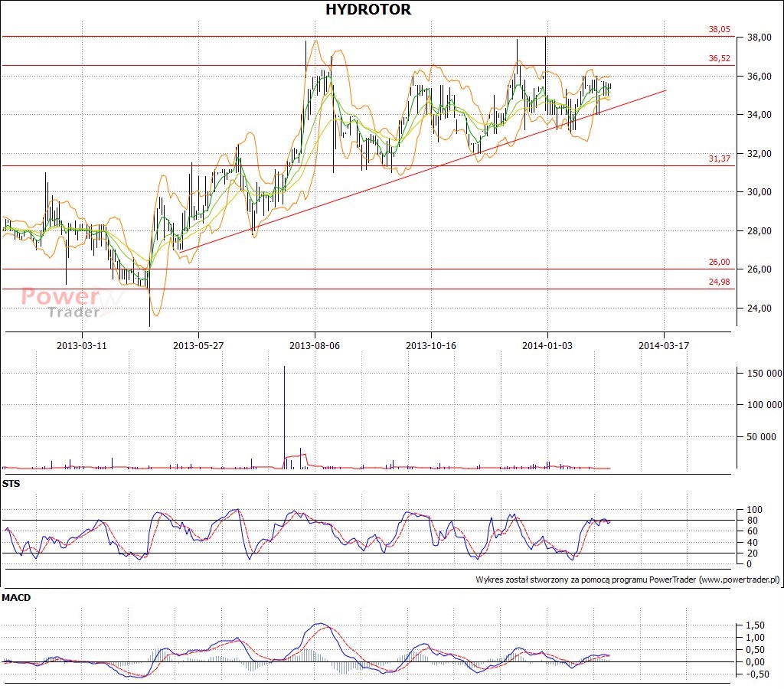Viewport: 784px width, 689px height.
Task: Click the 34,00 price axis value
Action: pos(759,115)
